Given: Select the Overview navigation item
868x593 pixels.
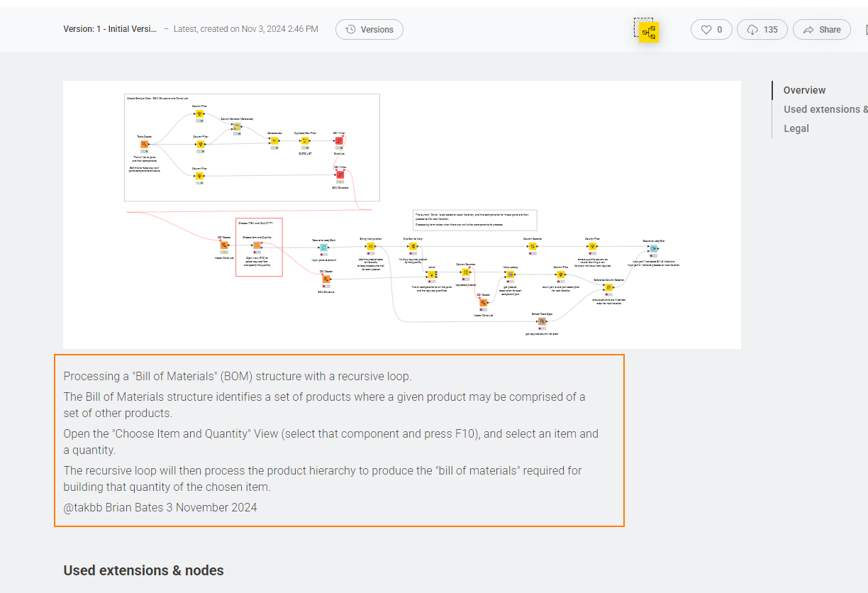Looking at the screenshot, I should pyautogui.click(x=804, y=90).
